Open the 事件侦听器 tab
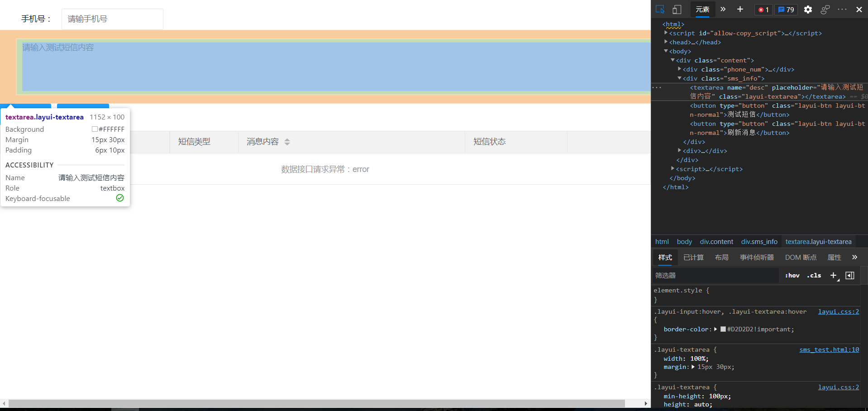The width and height of the screenshot is (868, 411). point(757,257)
